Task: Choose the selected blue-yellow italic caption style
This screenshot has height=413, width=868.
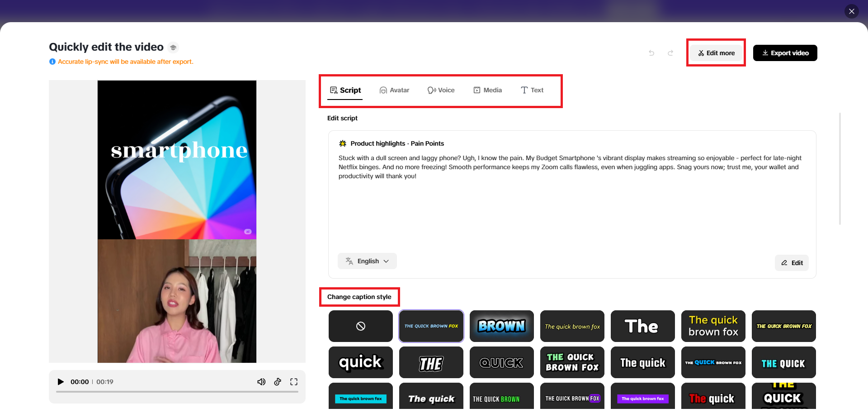Action: [x=431, y=326]
